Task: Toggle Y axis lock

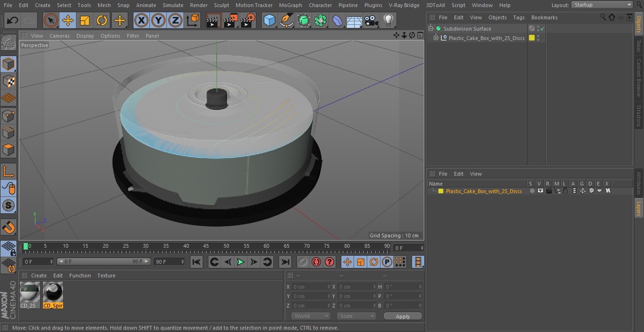Action: point(158,20)
